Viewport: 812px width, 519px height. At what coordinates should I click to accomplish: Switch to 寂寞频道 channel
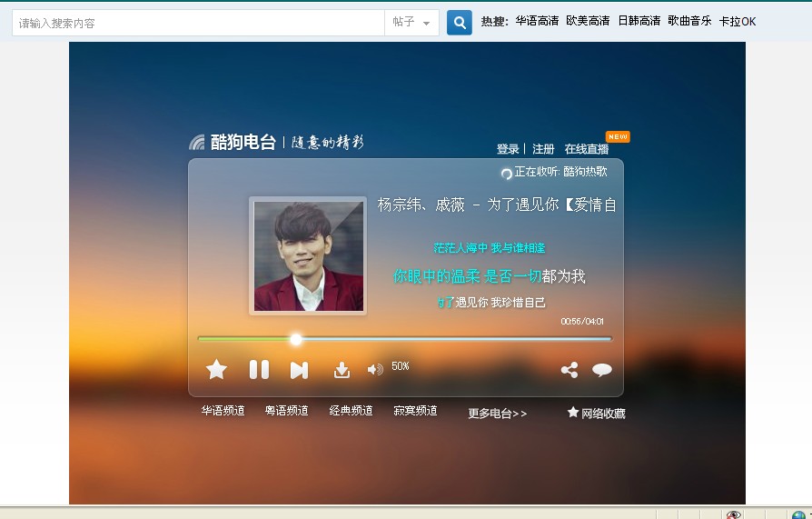point(415,411)
